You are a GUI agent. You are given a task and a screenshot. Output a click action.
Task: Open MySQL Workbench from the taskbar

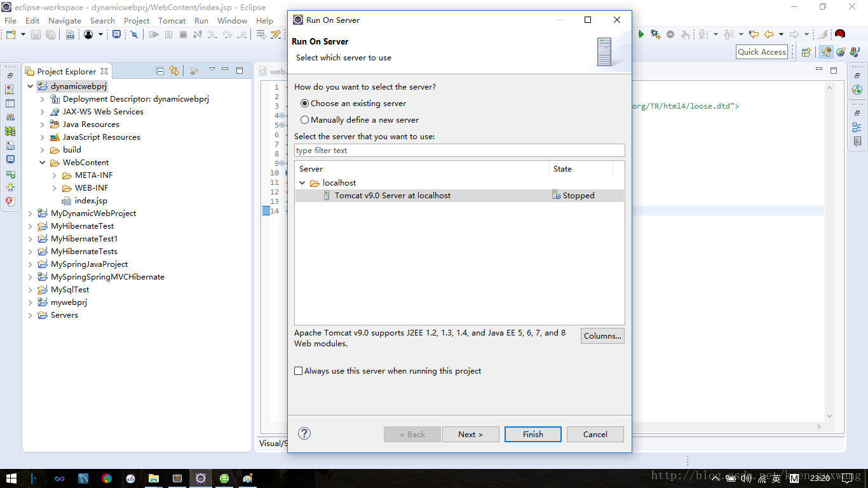(x=83, y=478)
